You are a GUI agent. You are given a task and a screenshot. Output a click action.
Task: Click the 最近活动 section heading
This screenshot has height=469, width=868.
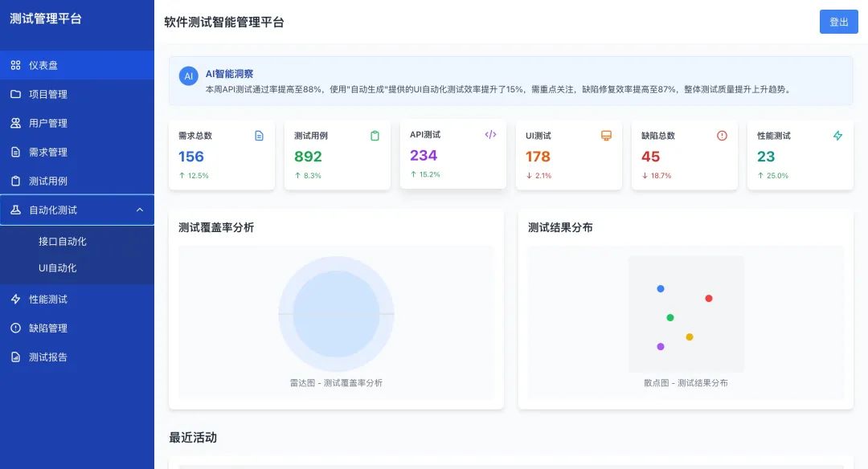point(193,438)
